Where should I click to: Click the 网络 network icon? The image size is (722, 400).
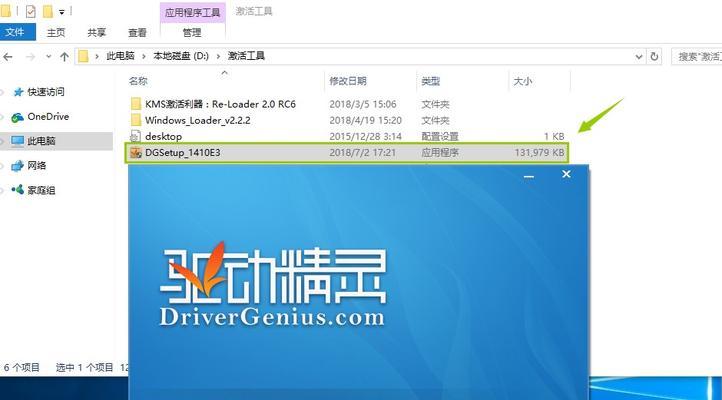(x=17, y=166)
